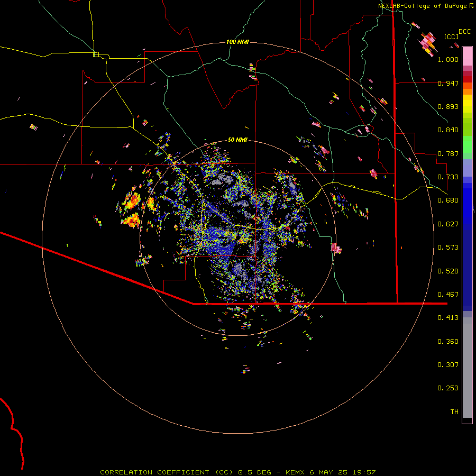The height and width of the screenshot is (476, 476).
Task: Click the TH threshold label
Action: click(x=454, y=412)
